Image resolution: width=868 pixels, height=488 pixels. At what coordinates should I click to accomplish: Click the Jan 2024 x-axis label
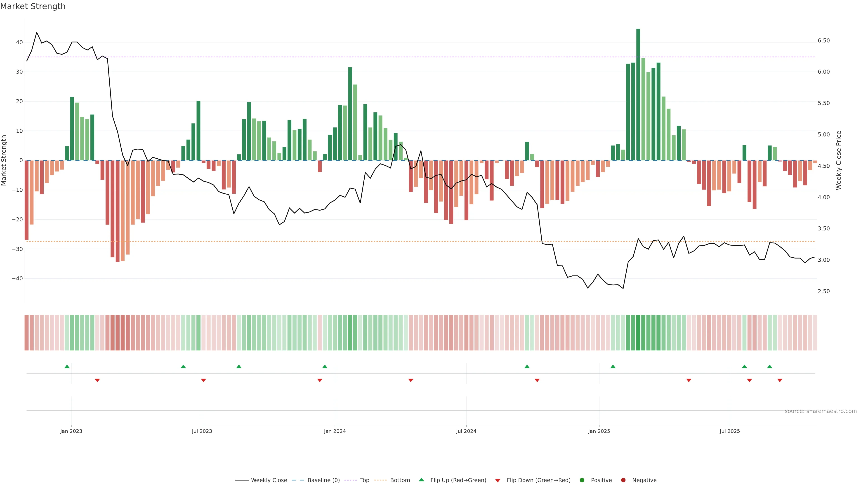coord(335,431)
